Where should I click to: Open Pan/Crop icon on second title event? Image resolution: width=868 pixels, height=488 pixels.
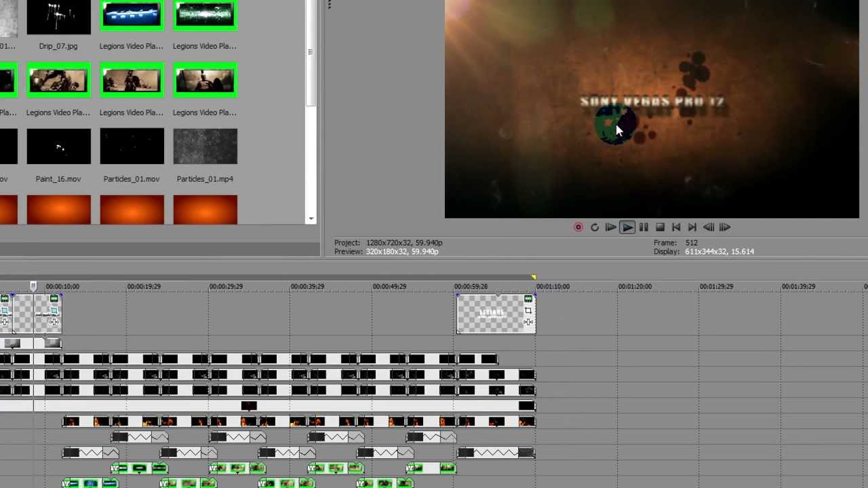(54, 310)
